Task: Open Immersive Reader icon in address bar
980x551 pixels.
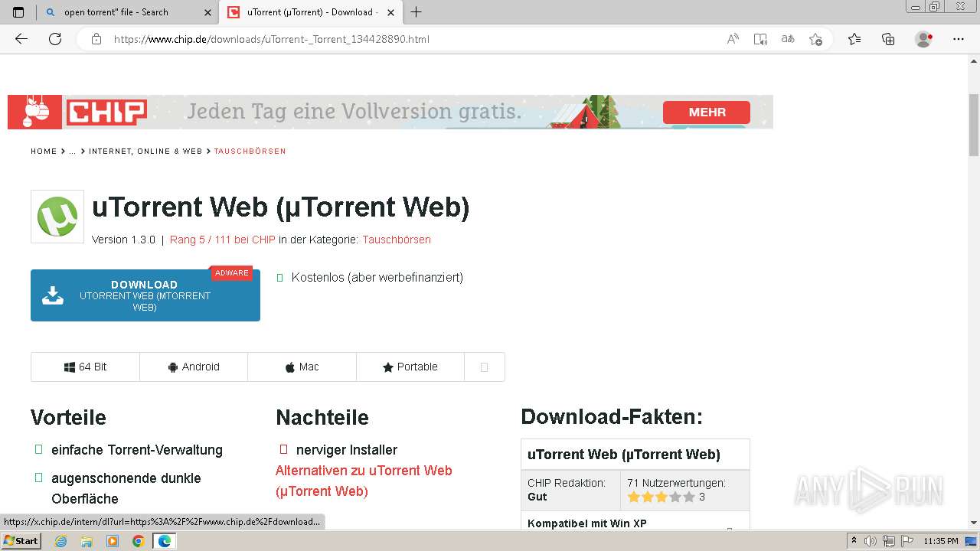Action: point(760,39)
